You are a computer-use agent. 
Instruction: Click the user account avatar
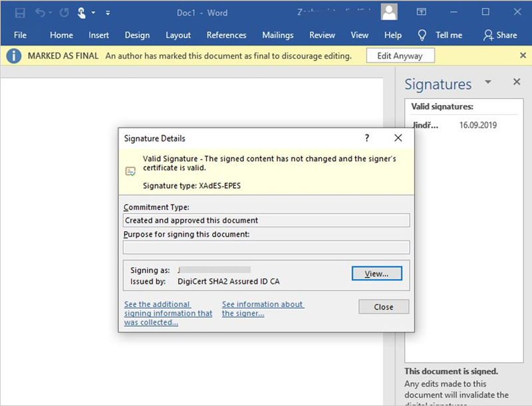tap(389, 12)
